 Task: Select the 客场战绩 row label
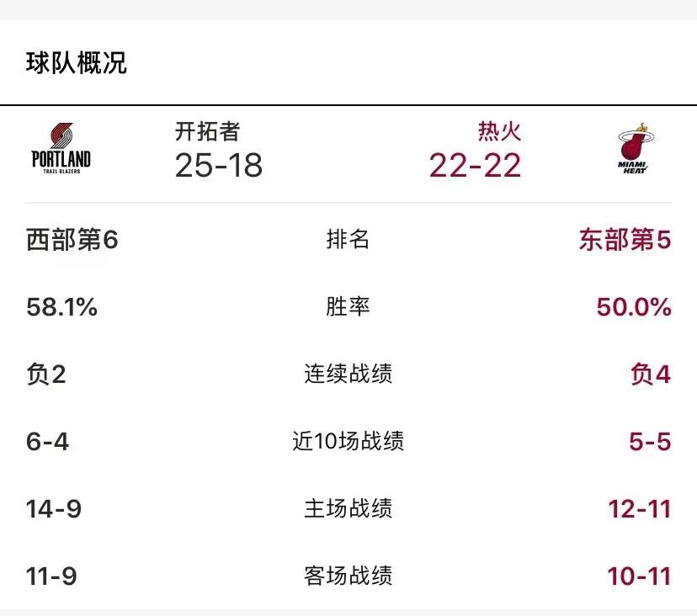coord(348,576)
